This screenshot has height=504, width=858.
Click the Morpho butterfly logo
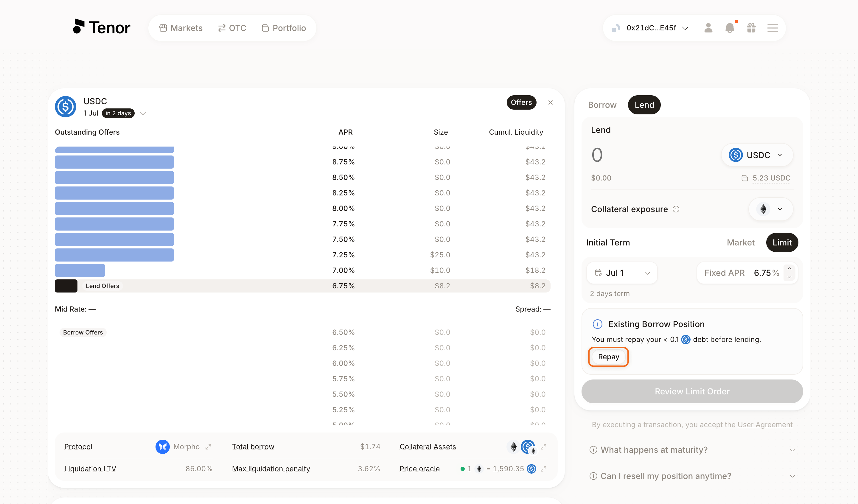tap(162, 447)
